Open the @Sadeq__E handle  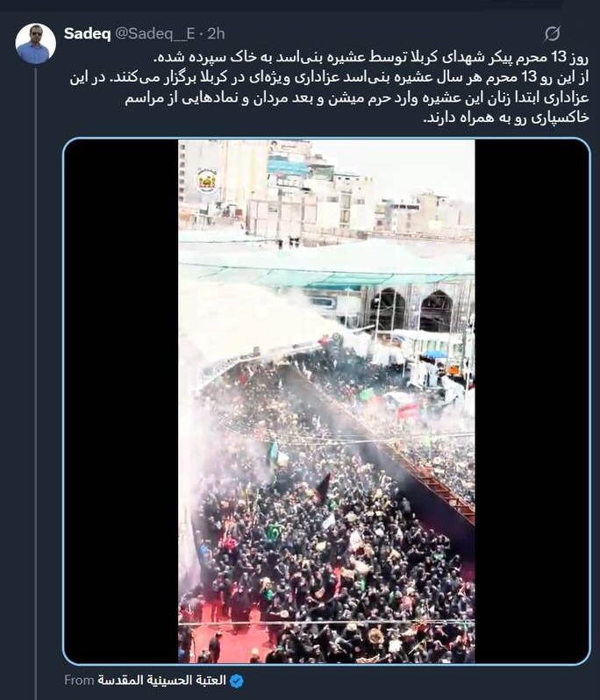click(x=155, y=33)
